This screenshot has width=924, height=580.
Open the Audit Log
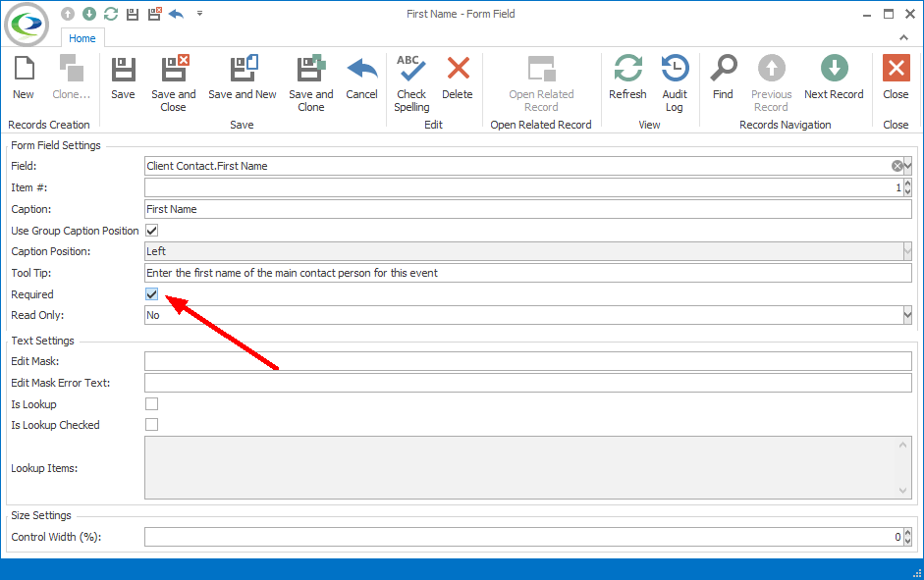pos(675,82)
